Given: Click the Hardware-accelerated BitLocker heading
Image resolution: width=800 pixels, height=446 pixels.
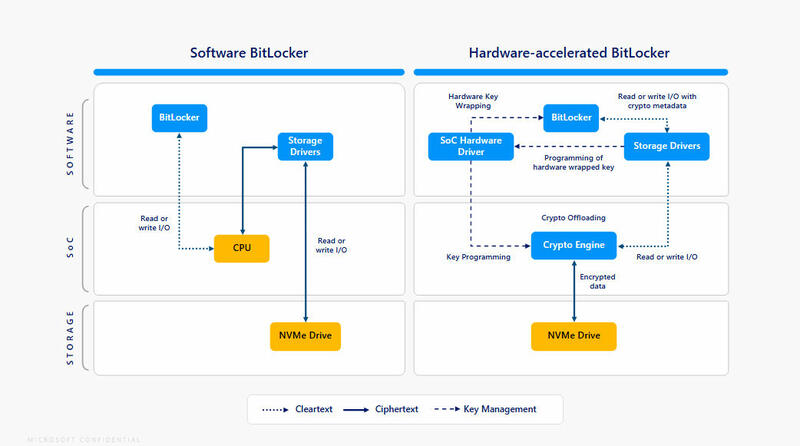Looking at the screenshot, I should (569, 52).
